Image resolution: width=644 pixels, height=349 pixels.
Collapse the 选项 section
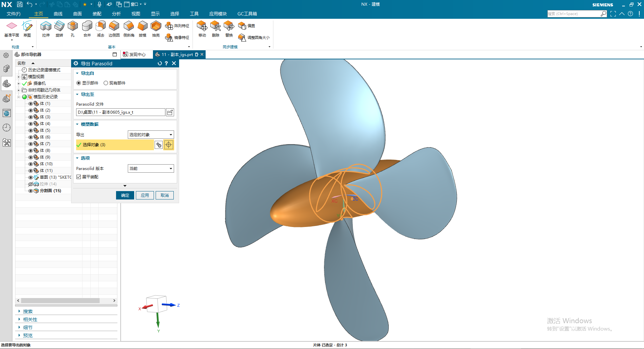[x=77, y=158]
